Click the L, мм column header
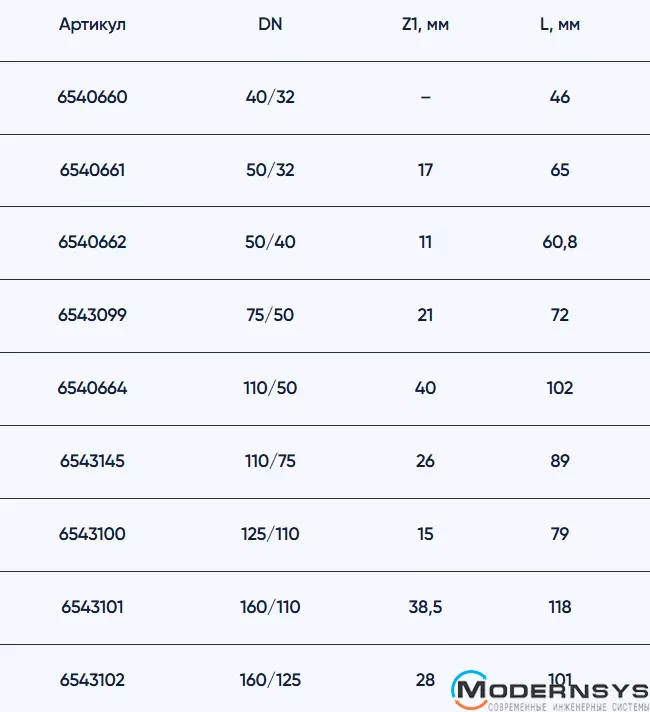The width and height of the screenshot is (650, 712). [x=560, y=25]
